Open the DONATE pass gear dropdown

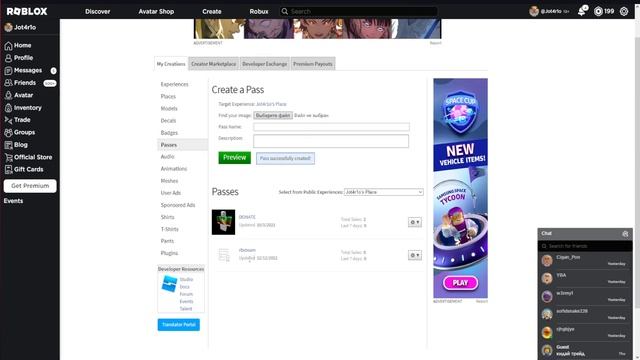tap(415, 222)
